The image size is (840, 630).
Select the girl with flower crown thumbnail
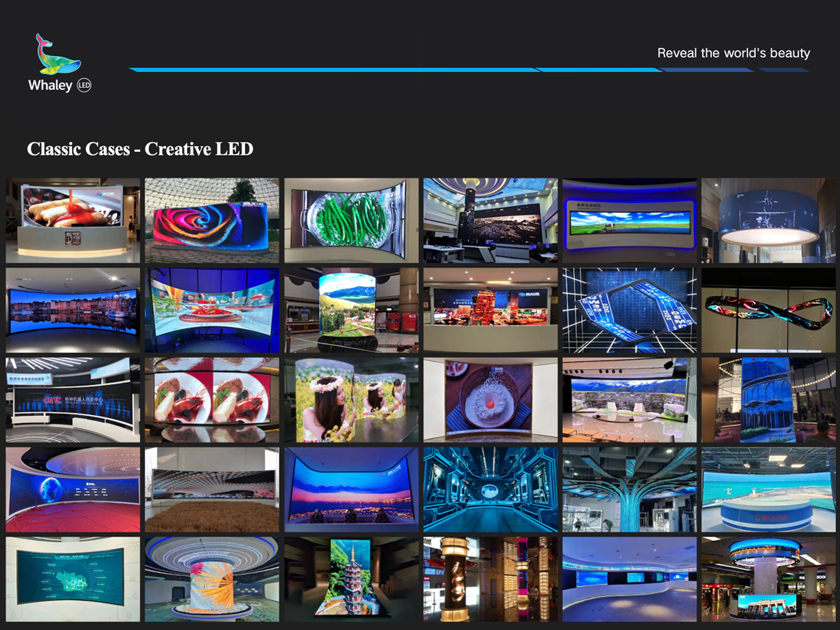[351, 399]
